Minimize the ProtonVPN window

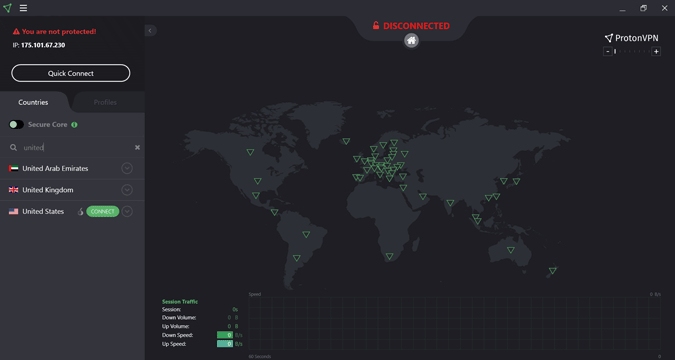622,8
